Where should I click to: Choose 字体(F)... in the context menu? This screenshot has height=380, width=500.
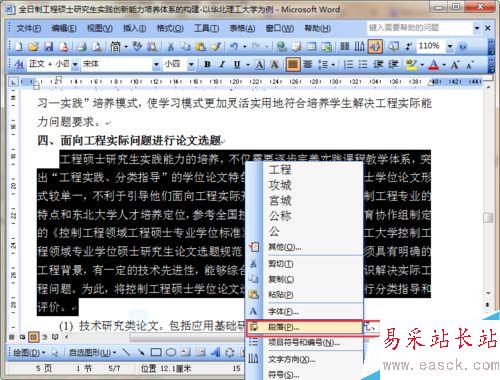(x=304, y=312)
